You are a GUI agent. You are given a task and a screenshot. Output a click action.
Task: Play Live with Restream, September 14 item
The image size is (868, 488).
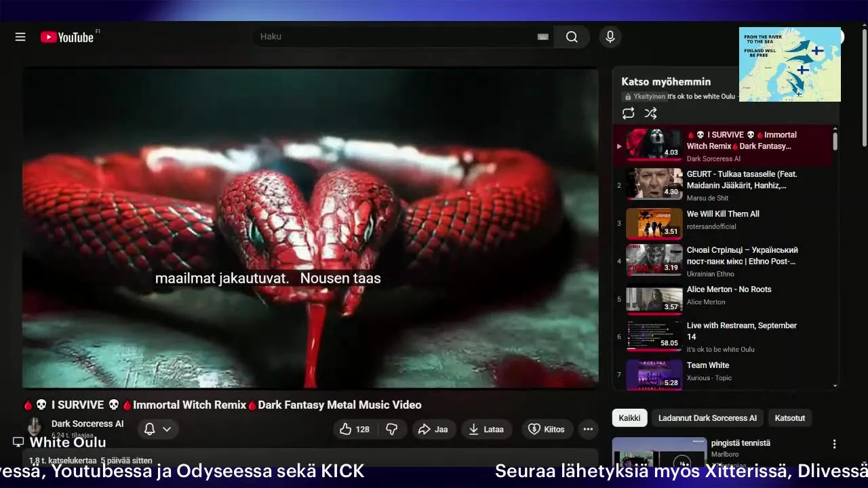pyautogui.click(x=722, y=337)
